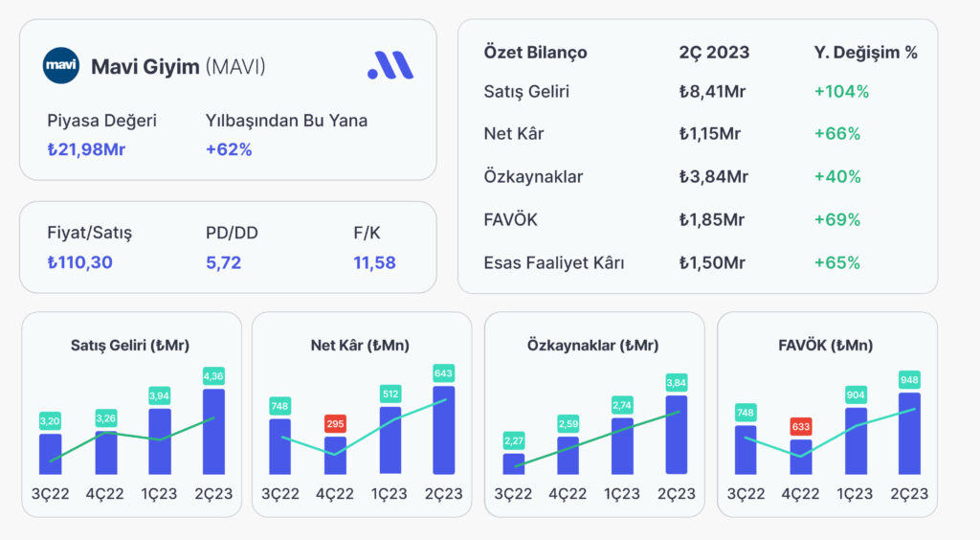Select the Esas Faaliyet Kârı row label
Screen dimensions: 980x540
pos(554,263)
